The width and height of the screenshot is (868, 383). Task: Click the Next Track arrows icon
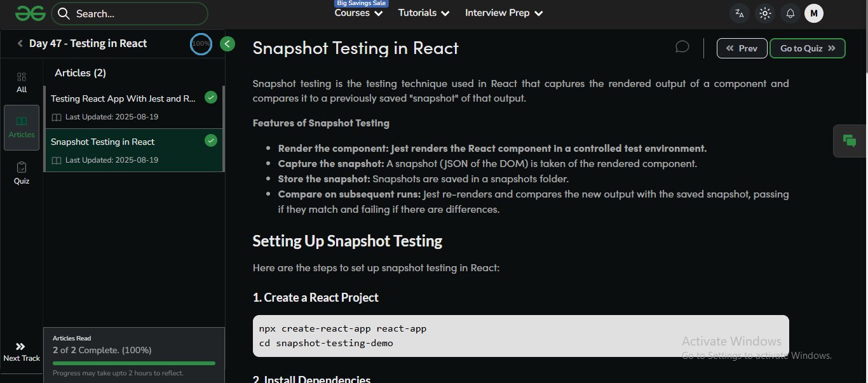pyautogui.click(x=21, y=347)
